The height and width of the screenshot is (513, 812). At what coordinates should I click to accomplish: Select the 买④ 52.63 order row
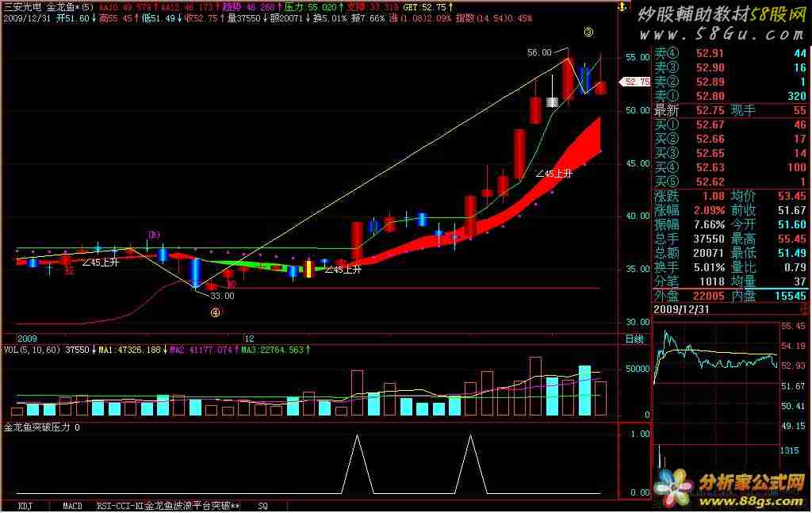730,167
